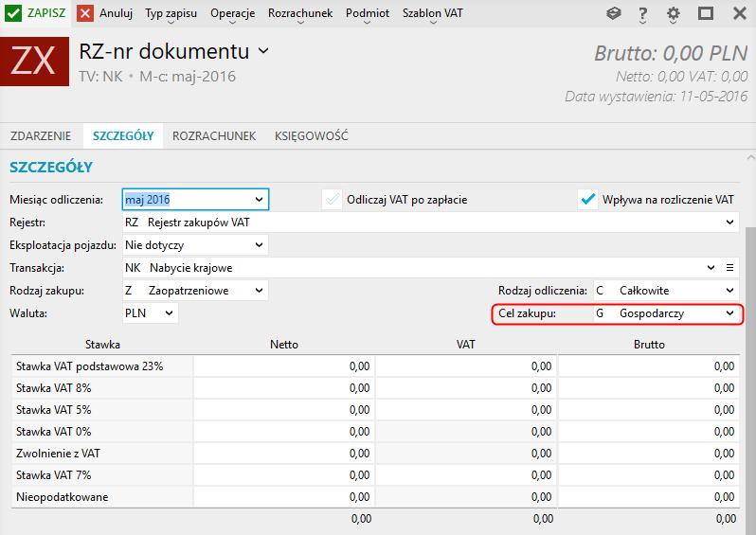Click Netto cell for Nieopodatkowane
Viewport: 756px width, 535px height.
tap(284, 497)
